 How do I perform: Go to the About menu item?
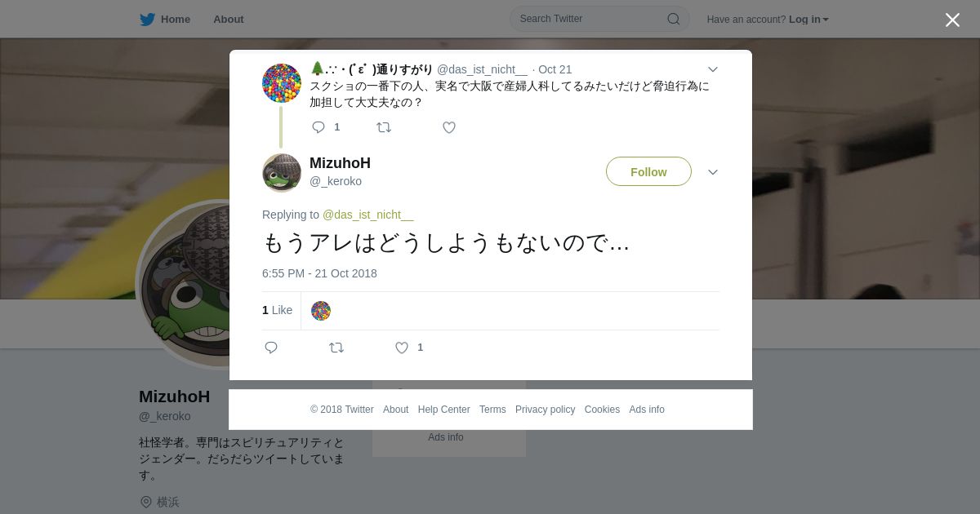point(229,20)
